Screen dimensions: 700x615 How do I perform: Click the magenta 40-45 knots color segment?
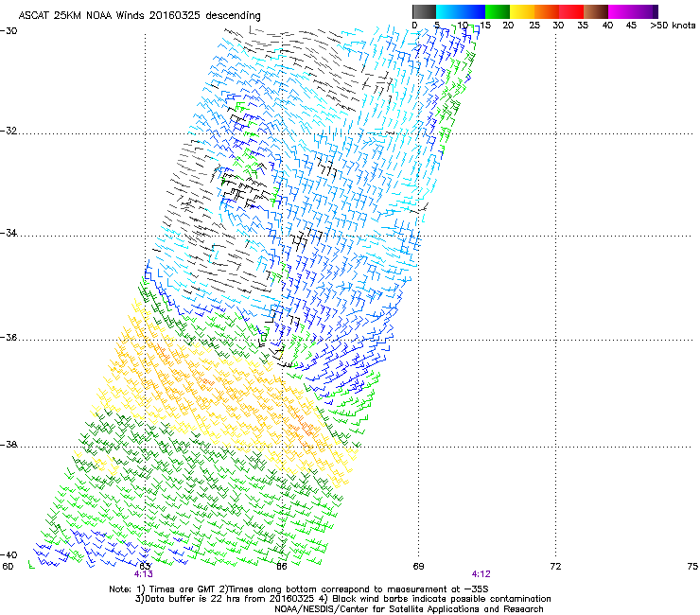[621, 11]
